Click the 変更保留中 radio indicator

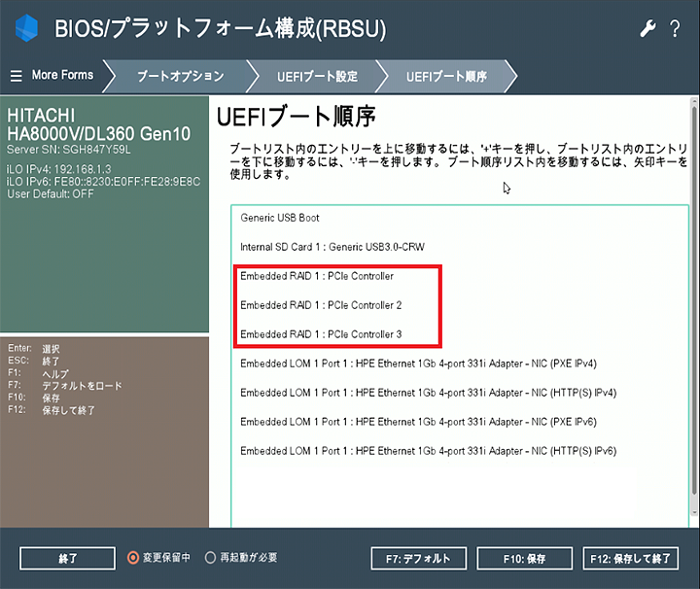(x=133, y=558)
